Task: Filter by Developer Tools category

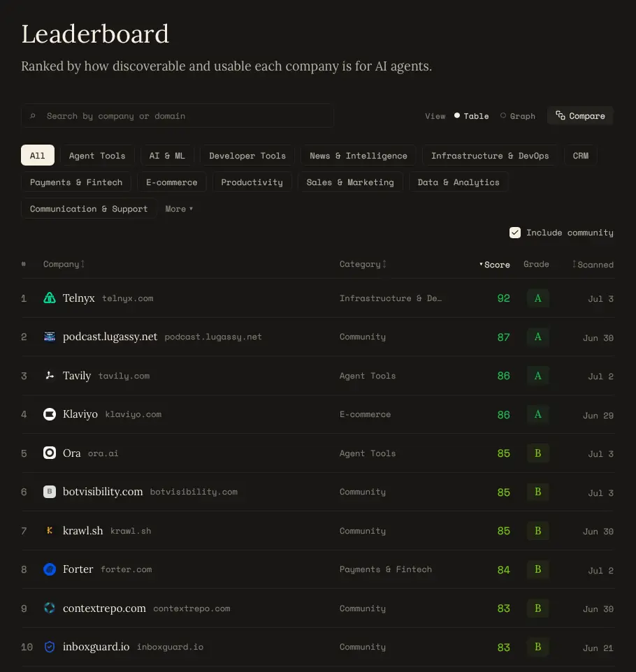Action: 247,155
